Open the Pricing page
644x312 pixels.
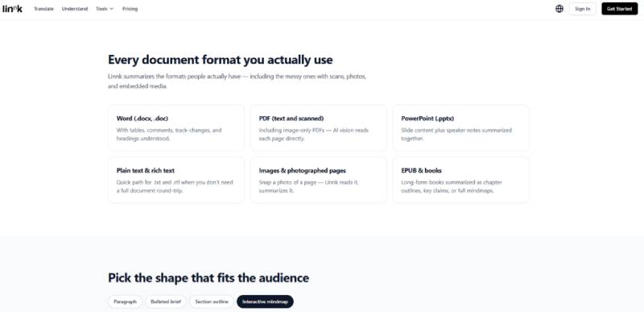pos(130,9)
